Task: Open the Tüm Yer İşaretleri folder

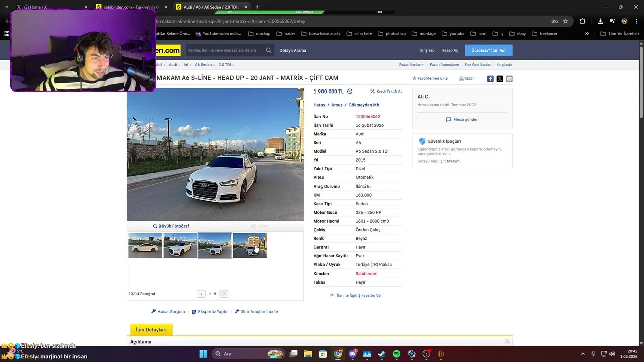Action: tap(620, 34)
